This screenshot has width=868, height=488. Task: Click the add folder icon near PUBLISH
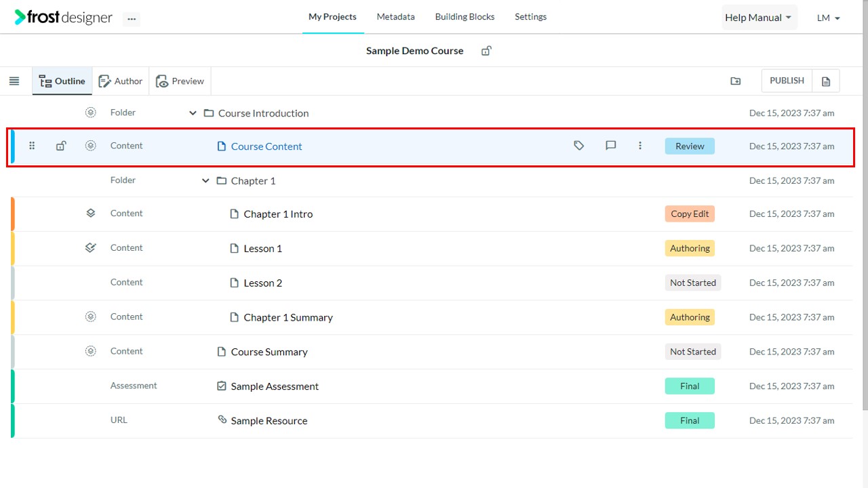pos(736,81)
